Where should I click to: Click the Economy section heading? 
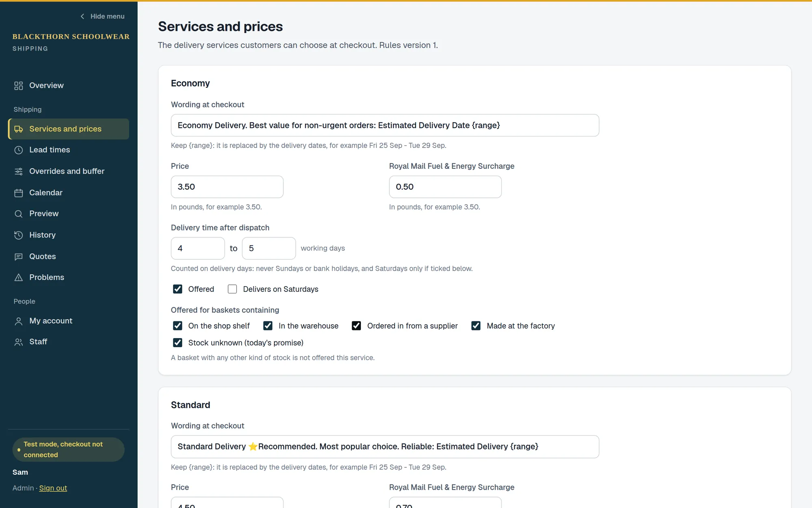coord(190,83)
